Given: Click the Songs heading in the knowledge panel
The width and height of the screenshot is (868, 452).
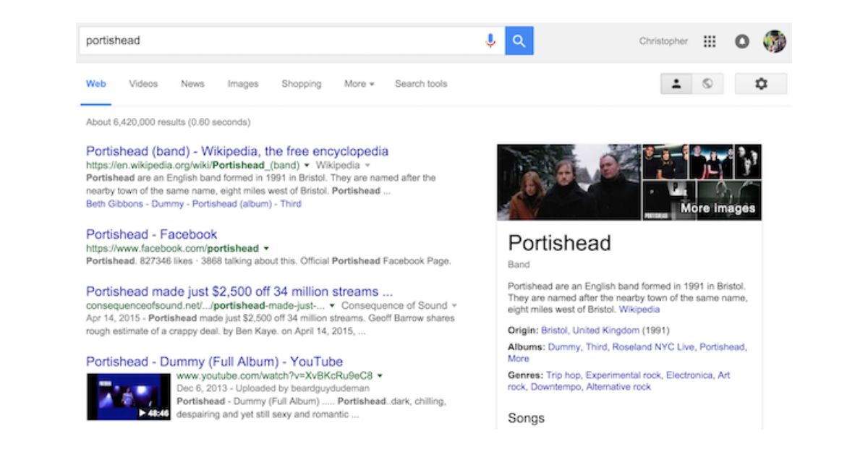Looking at the screenshot, I should click(x=526, y=418).
